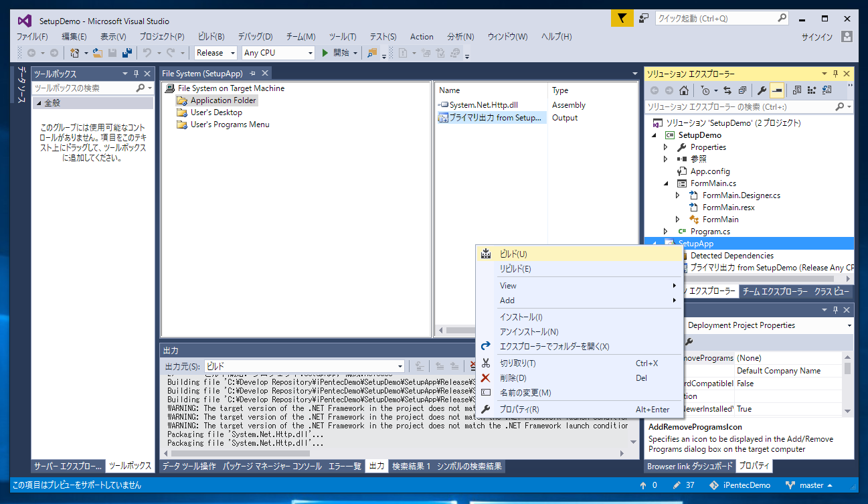This screenshot has height=504, width=868.
Task: Click the Clear All icon in Output toolbar
Action: click(x=472, y=366)
